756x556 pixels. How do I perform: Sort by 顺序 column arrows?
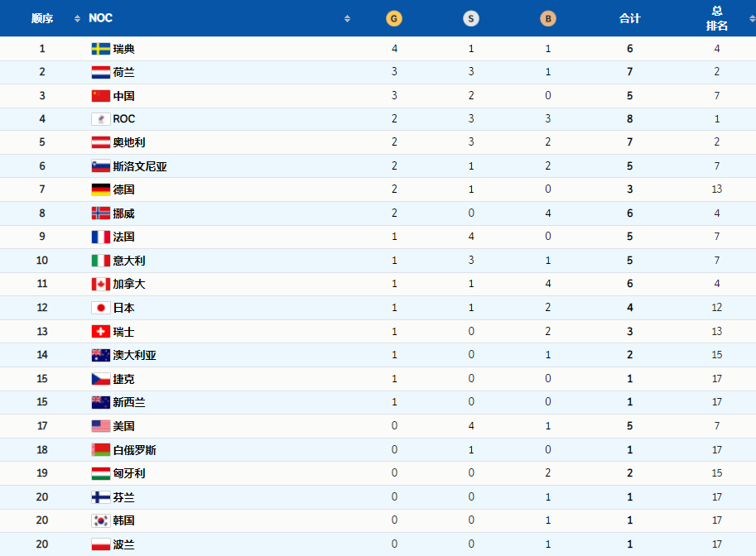[77, 19]
